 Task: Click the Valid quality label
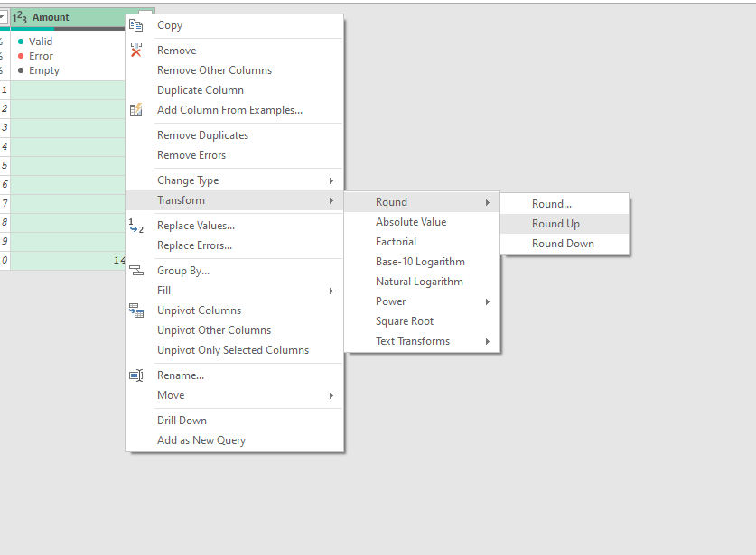41,42
